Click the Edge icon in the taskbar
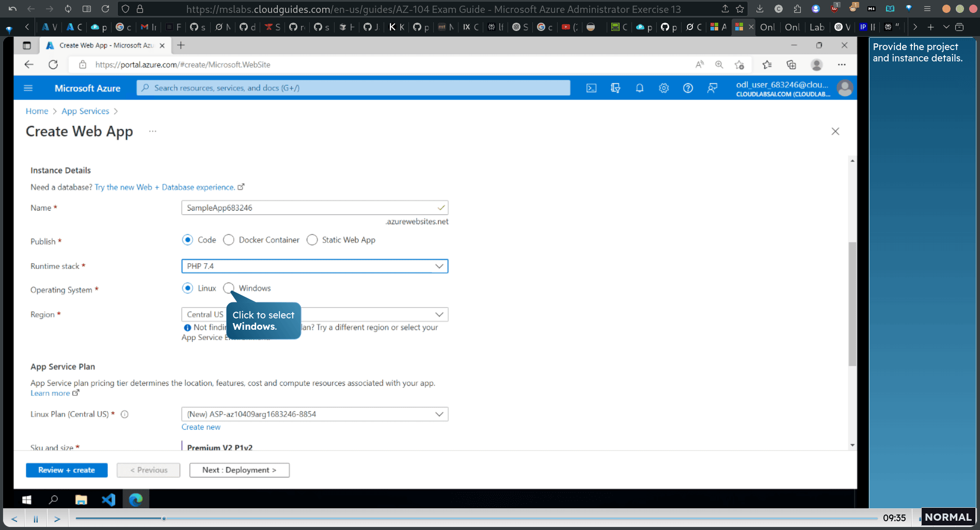Viewport: 980px width, 530px height. pyautogui.click(x=136, y=500)
